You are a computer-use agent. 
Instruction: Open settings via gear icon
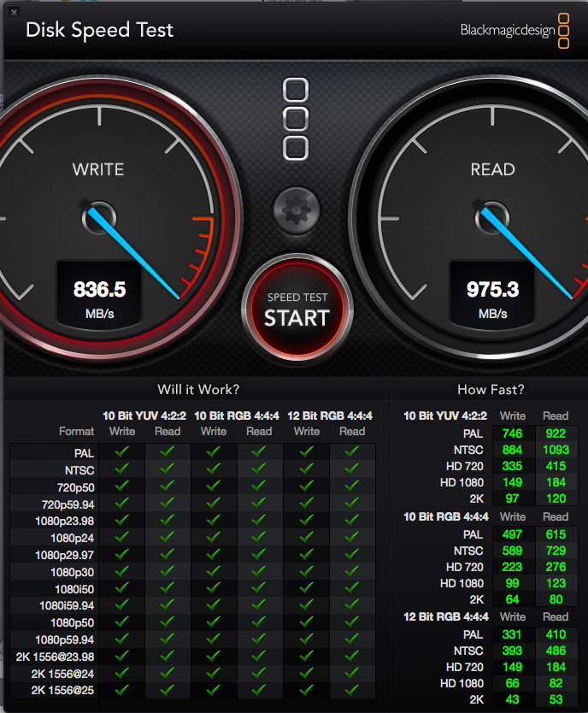[297, 211]
